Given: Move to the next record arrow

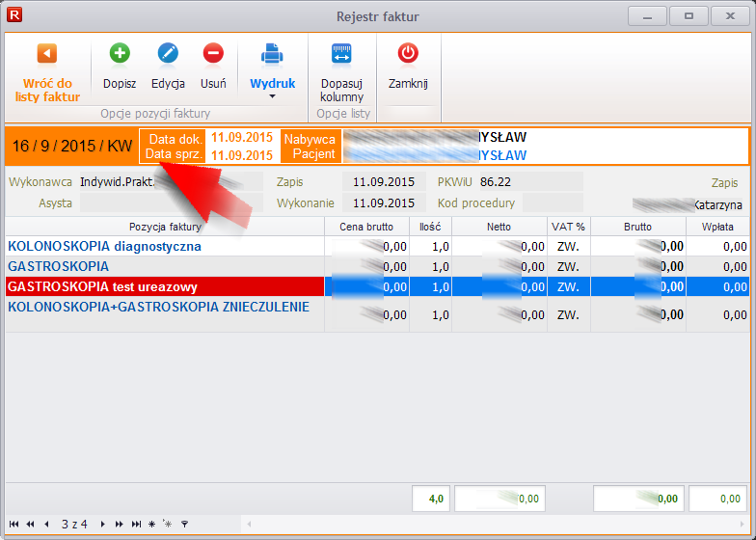Looking at the screenshot, I should tap(103, 524).
